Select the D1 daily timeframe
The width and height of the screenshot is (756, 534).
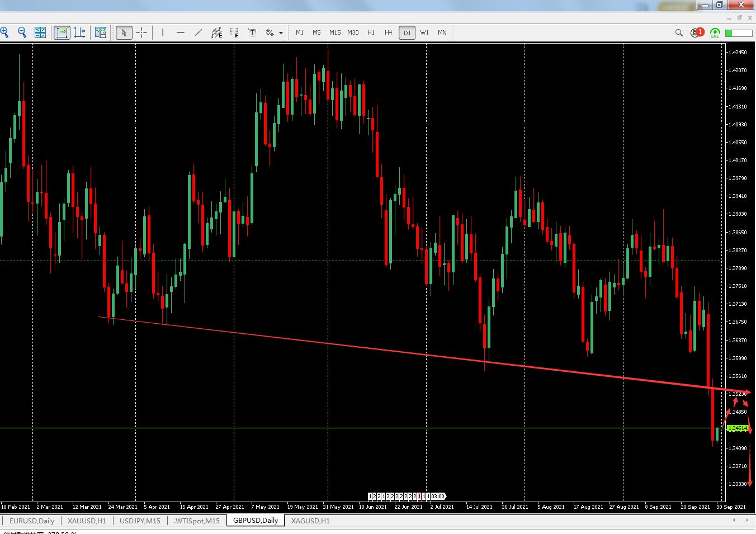407,33
